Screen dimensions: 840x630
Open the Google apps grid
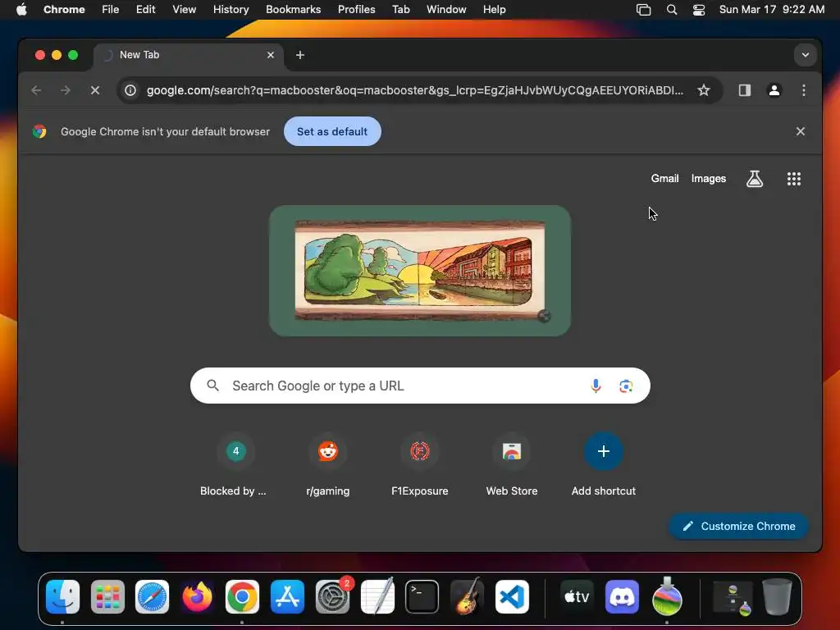(794, 178)
